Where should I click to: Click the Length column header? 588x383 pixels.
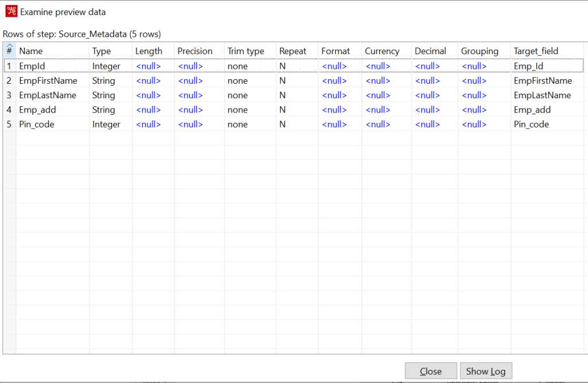tap(148, 51)
